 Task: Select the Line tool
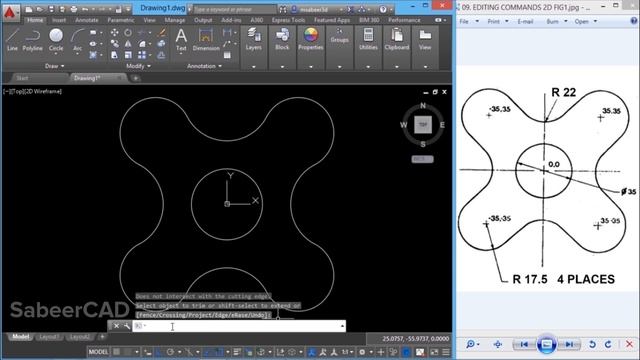[12, 40]
